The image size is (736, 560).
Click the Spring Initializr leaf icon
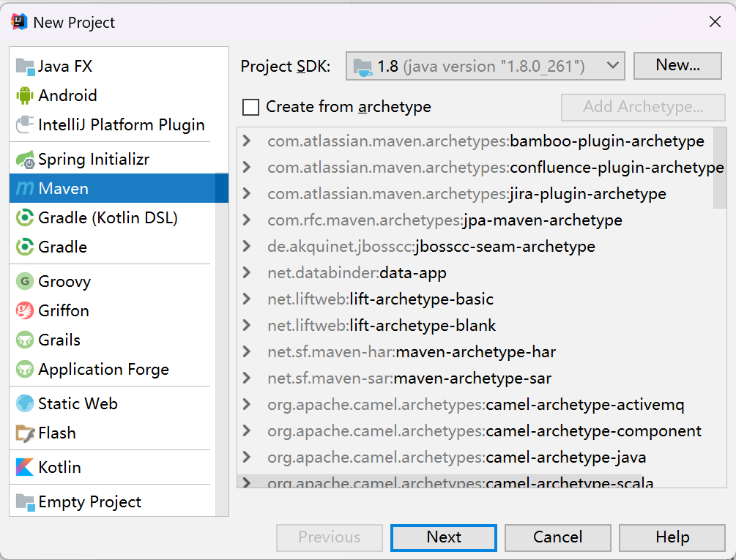tap(26, 160)
